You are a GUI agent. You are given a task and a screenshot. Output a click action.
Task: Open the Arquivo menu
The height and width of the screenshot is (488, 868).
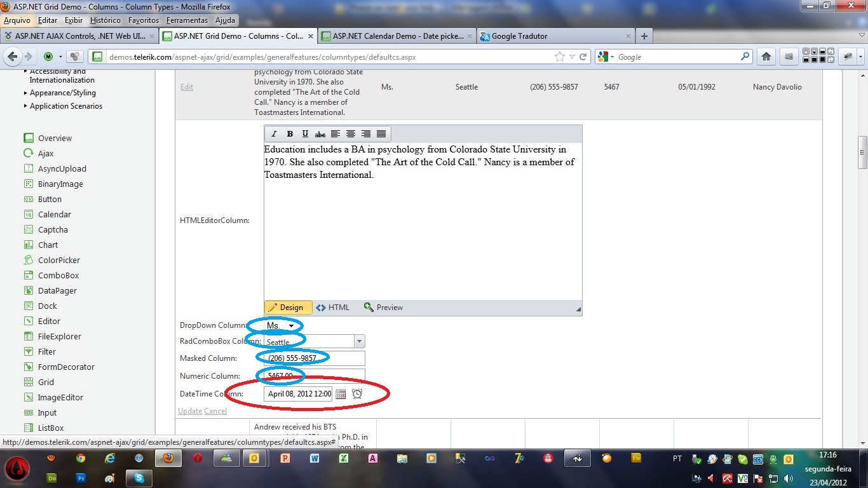coord(17,20)
